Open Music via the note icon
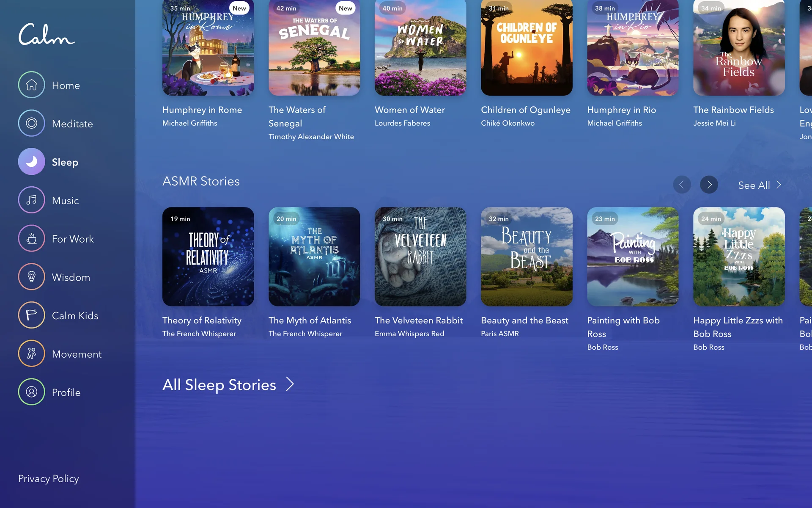The image size is (812, 508). tap(31, 200)
